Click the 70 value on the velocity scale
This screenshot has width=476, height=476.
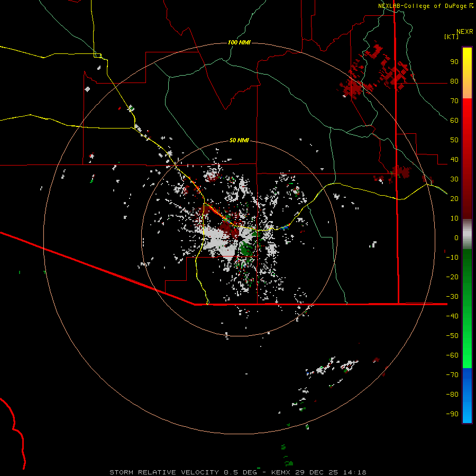[454, 101]
